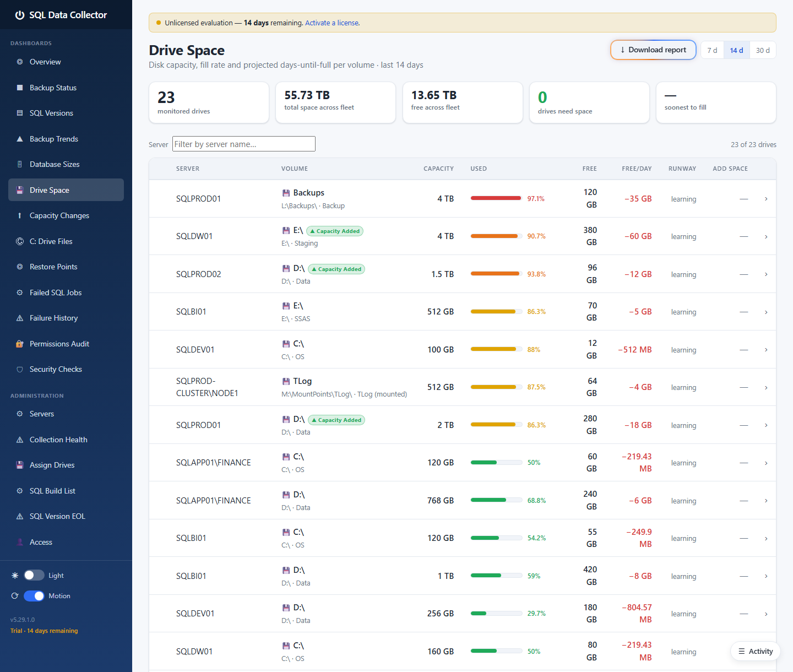
Task: Expand the SQLPROD01 Backups row chevron
Action: [766, 199]
